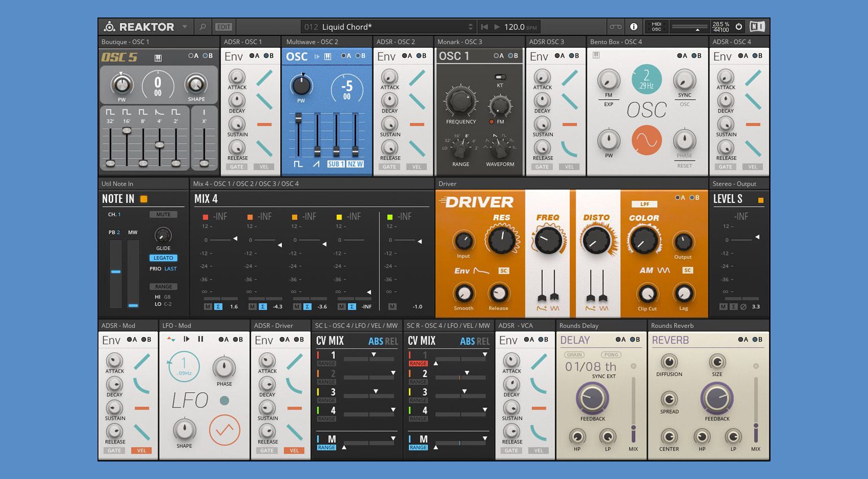Toggle the KT switch on Monark OSC 1
The image size is (868, 479).
500,77
